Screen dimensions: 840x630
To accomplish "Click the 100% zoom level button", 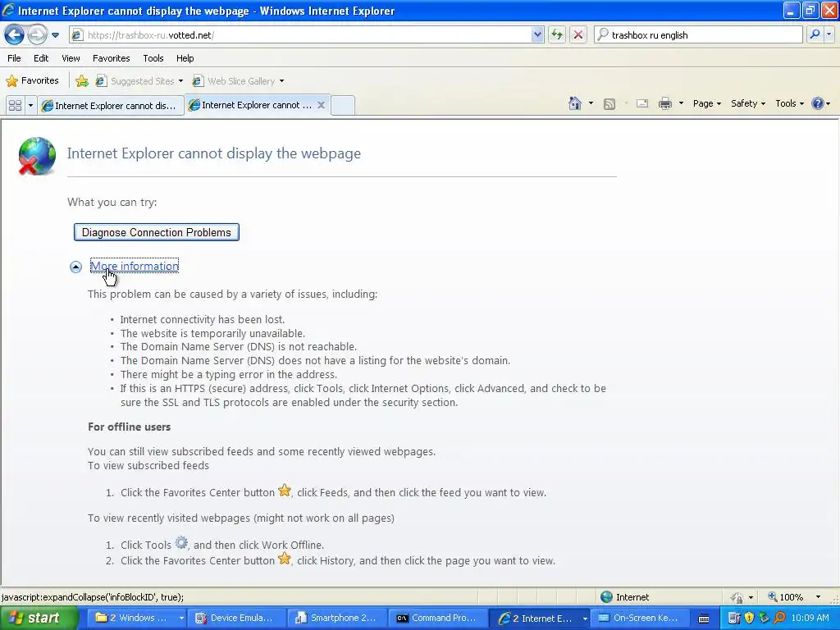I will [785, 597].
